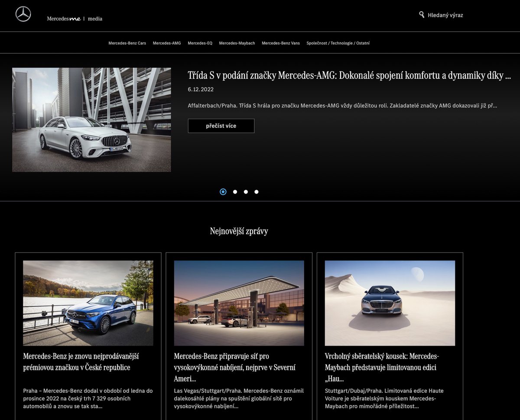Select the fourth carousel slide dot
Screen dimensions: 520x420
coord(257,192)
